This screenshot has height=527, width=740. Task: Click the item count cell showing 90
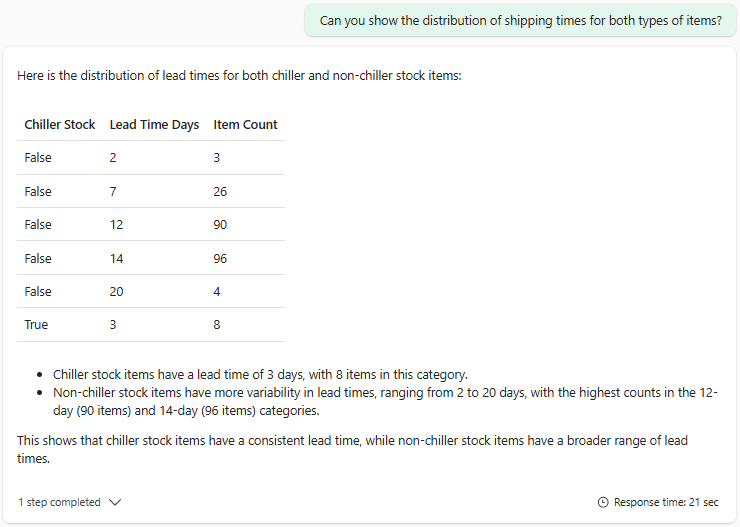220,225
